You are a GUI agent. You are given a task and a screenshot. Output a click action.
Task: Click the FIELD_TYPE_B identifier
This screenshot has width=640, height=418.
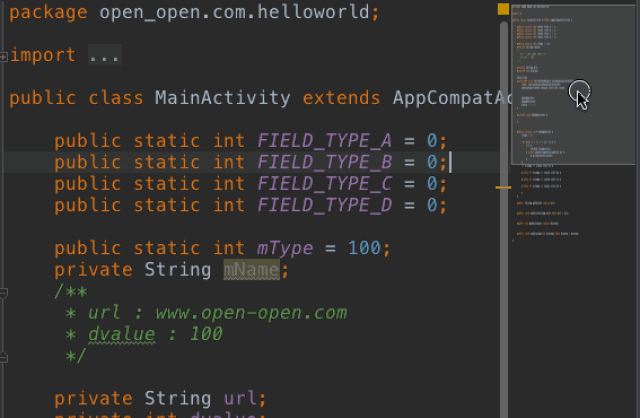pos(324,162)
